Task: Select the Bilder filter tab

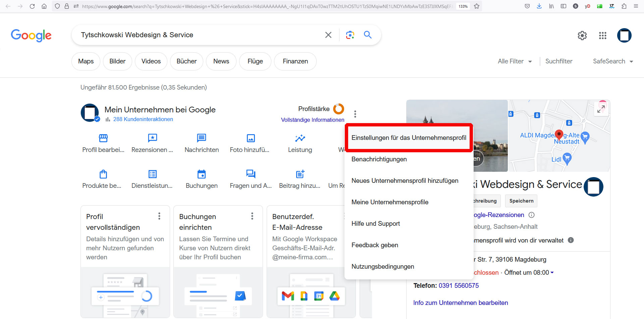Action: (117, 61)
